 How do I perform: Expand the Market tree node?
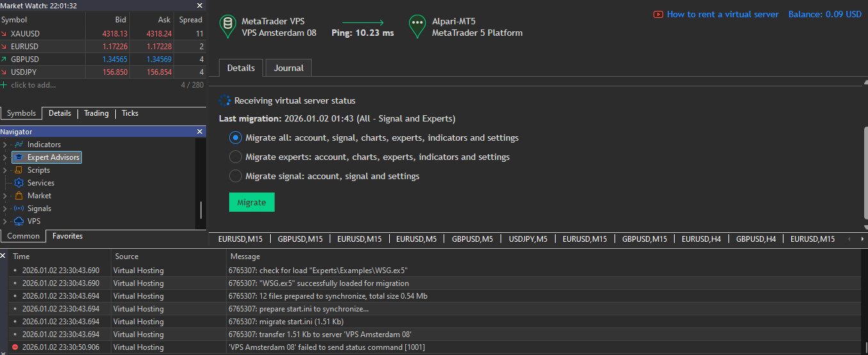click(x=5, y=196)
